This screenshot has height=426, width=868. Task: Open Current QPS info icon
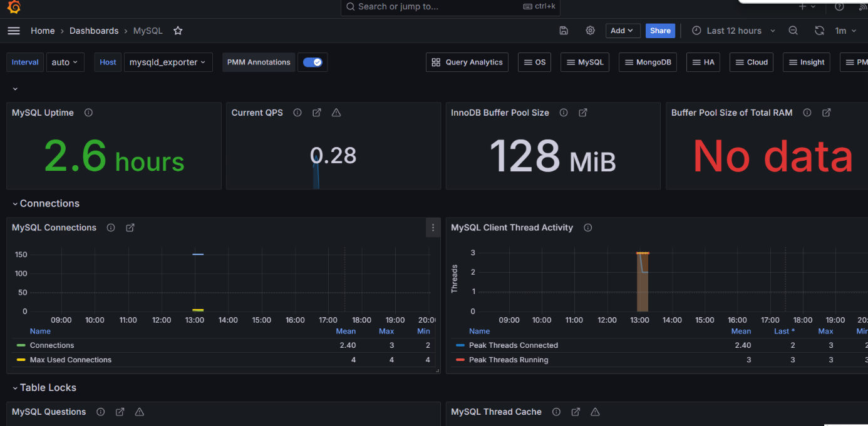coord(297,113)
